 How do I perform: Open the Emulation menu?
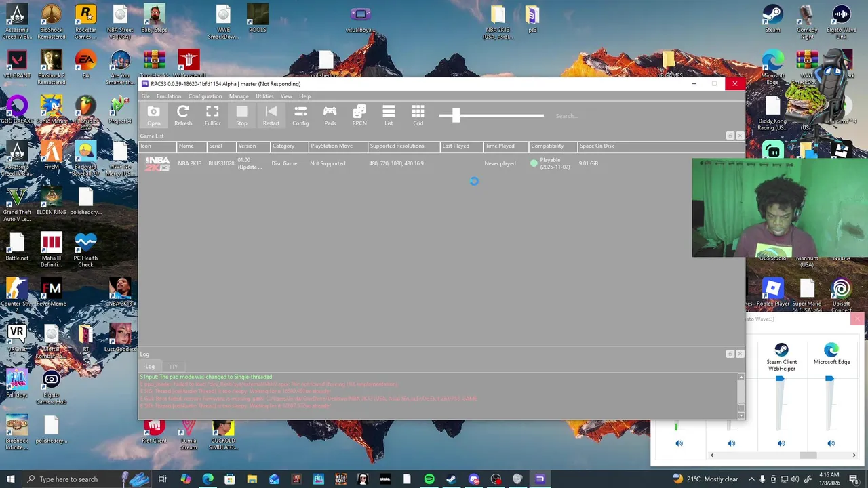[169, 96]
